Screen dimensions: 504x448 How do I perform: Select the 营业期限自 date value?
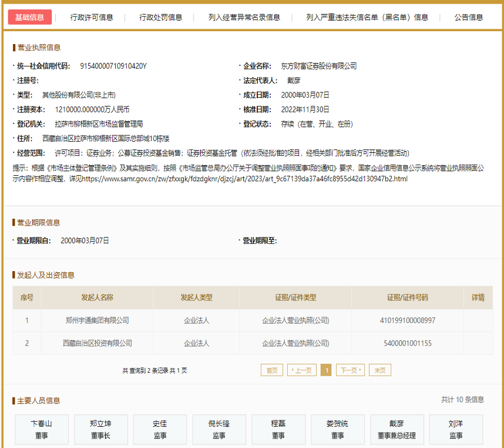(x=85, y=240)
